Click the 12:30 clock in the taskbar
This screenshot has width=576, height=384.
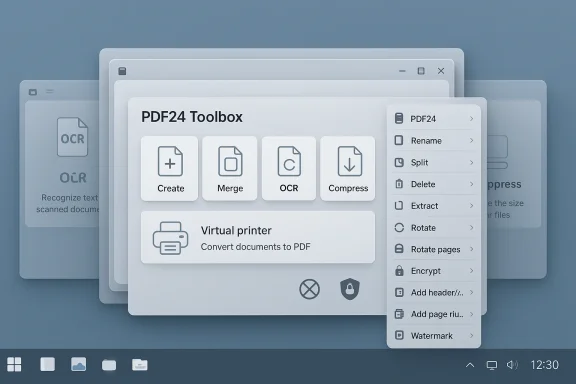[x=544, y=365]
